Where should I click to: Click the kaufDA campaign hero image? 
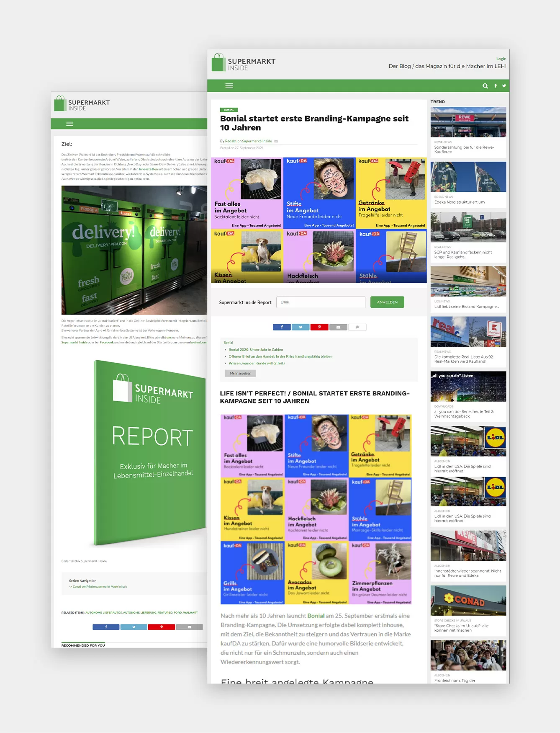pos(319,220)
